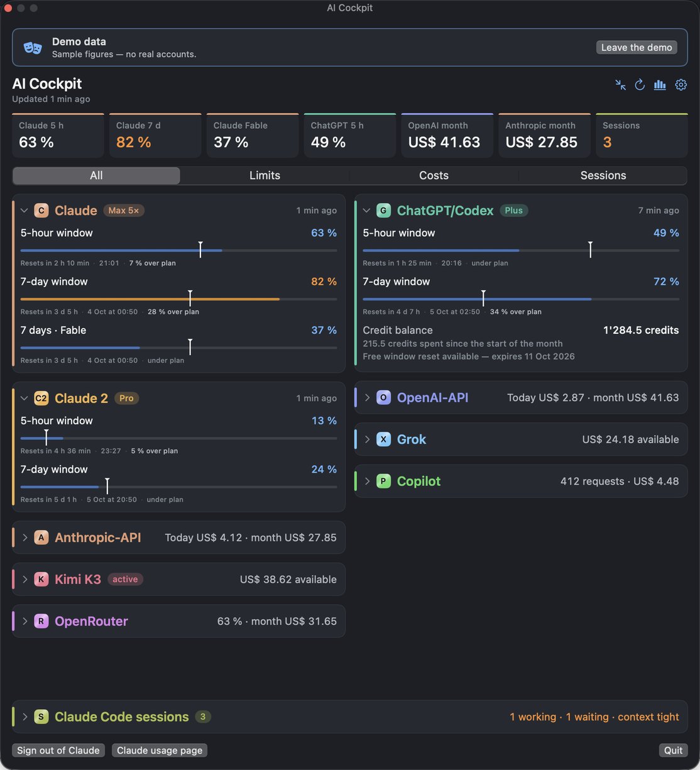Click the OpenRouter 'R' provider badge

coord(41,622)
